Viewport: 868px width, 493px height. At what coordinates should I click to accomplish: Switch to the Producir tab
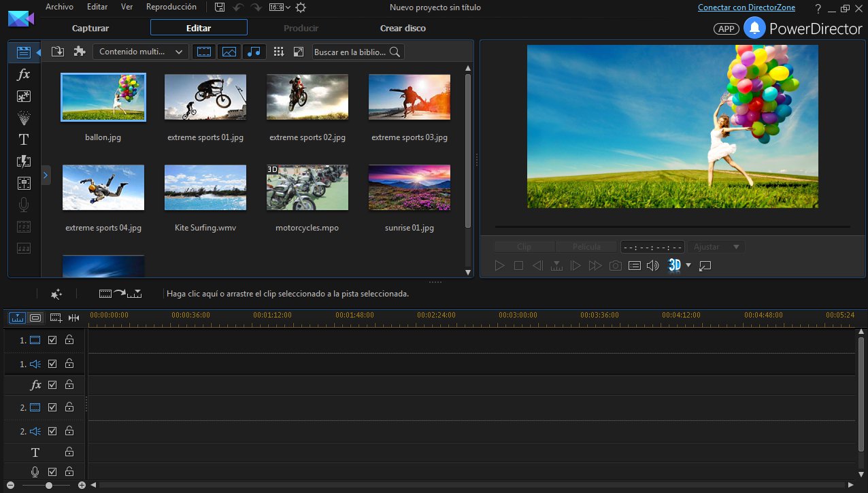pos(301,28)
